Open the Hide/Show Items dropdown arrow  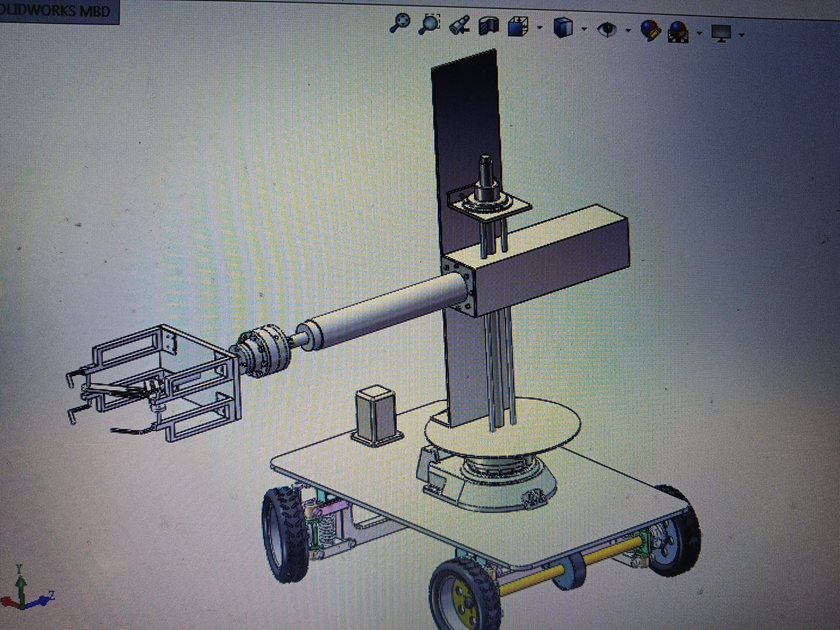point(628,30)
